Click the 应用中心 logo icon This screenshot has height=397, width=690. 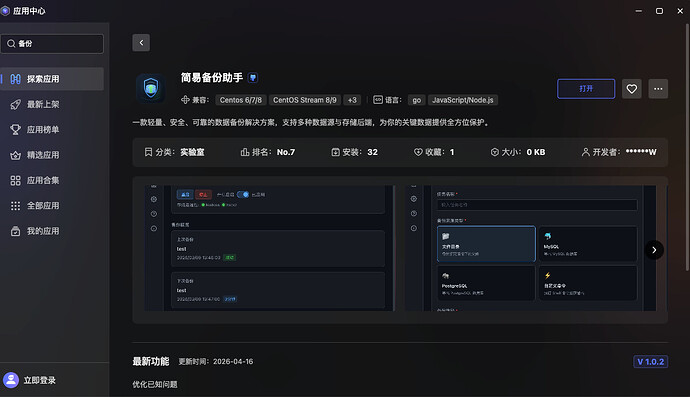coord(5,11)
